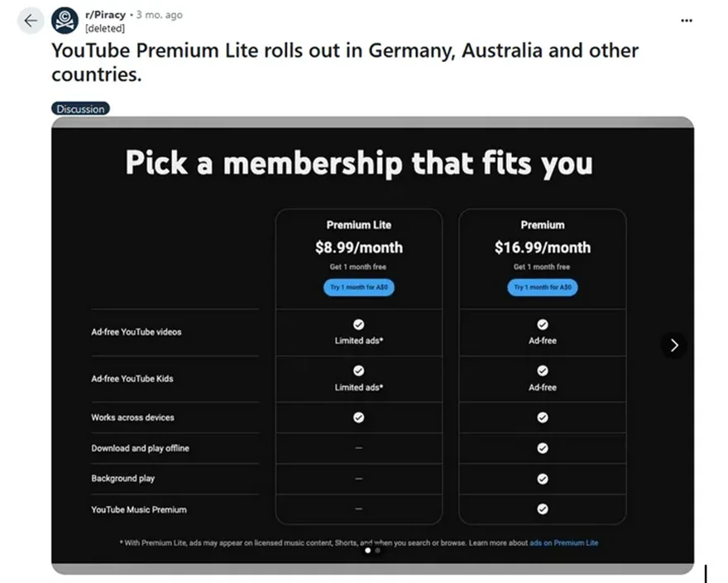This screenshot has width=728, height=583.
Task: Select Try 1 month for A$0 under Premium
Action: pos(542,288)
